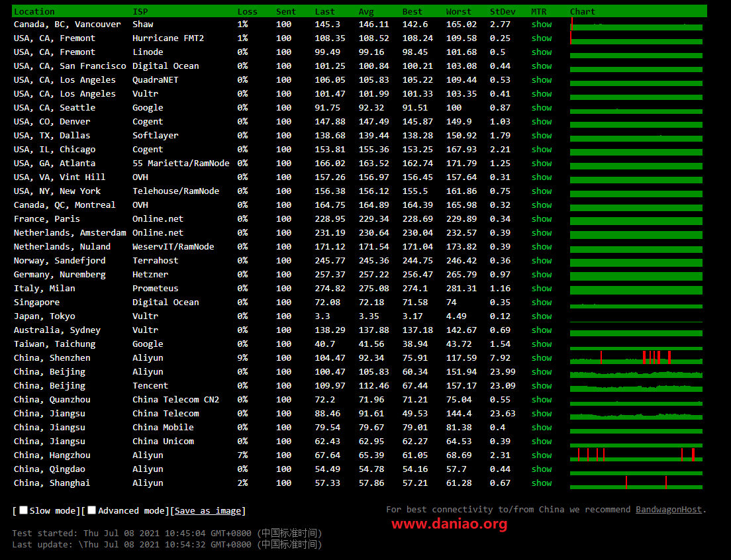Show MTR for Taiwan, Taichung Google
Image resolution: width=731 pixels, height=560 pixels.
click(x=541, y=344)
